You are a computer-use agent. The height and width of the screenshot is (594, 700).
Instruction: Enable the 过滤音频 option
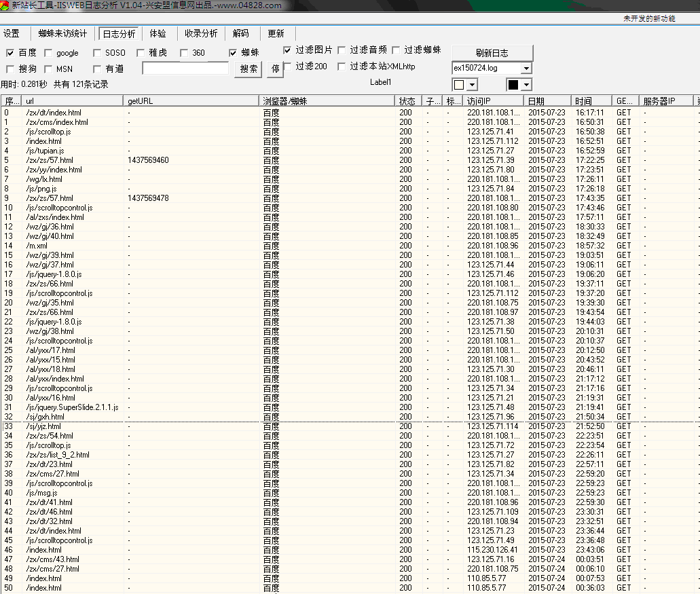(x=342, y=50)
